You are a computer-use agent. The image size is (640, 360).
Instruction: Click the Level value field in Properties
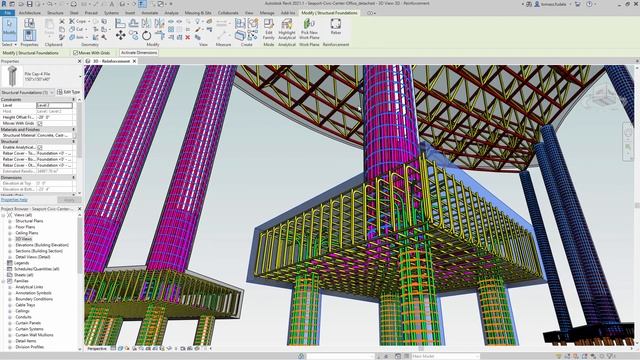54,105
